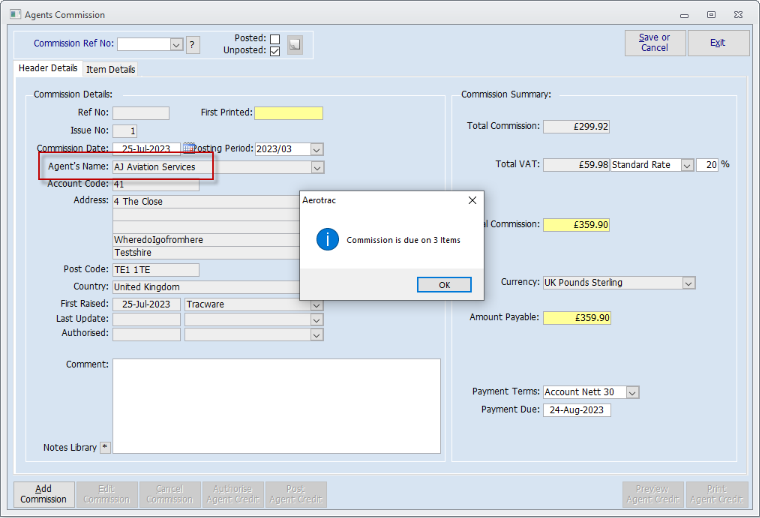This screenshot has width=760, height=518.
Task: Click the Save or Cancel button
Action: pyautogui.click(x=654, y=43)
